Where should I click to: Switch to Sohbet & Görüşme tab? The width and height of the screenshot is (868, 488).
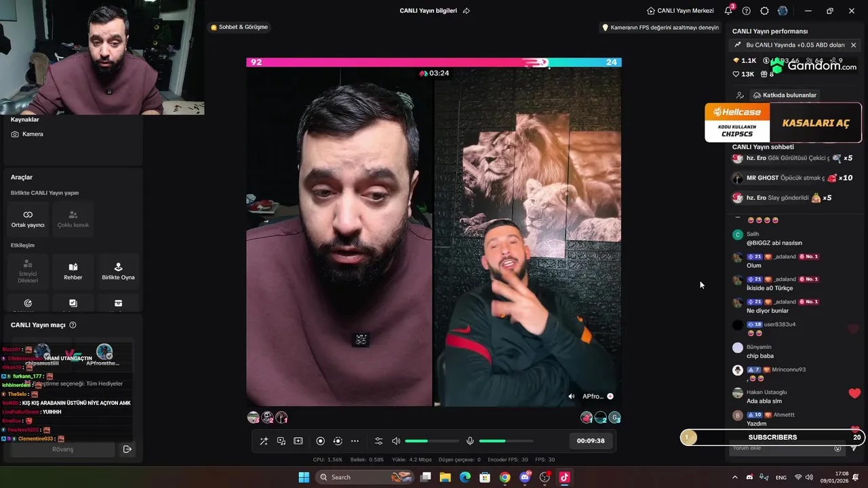click(239, 27)
